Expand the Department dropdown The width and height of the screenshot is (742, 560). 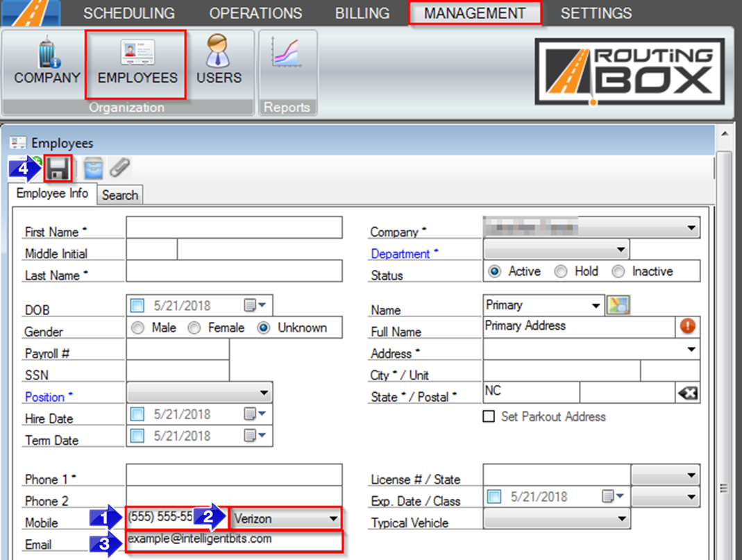point(620,249)
